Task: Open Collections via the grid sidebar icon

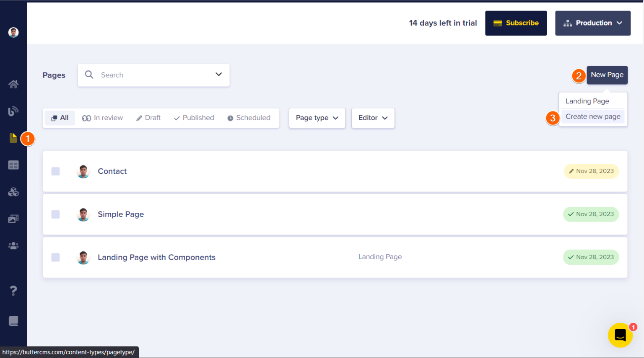Action: 13,165
